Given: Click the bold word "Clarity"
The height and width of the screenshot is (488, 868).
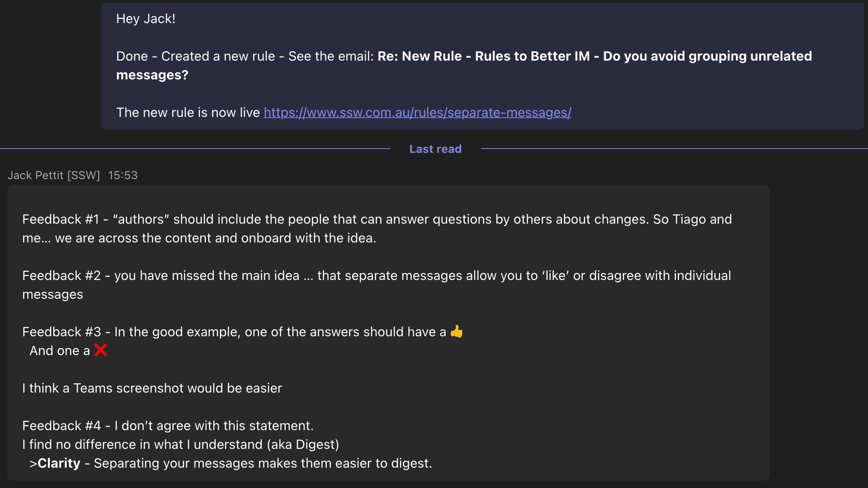Looking at the screenshot, I should coord(59,463).
